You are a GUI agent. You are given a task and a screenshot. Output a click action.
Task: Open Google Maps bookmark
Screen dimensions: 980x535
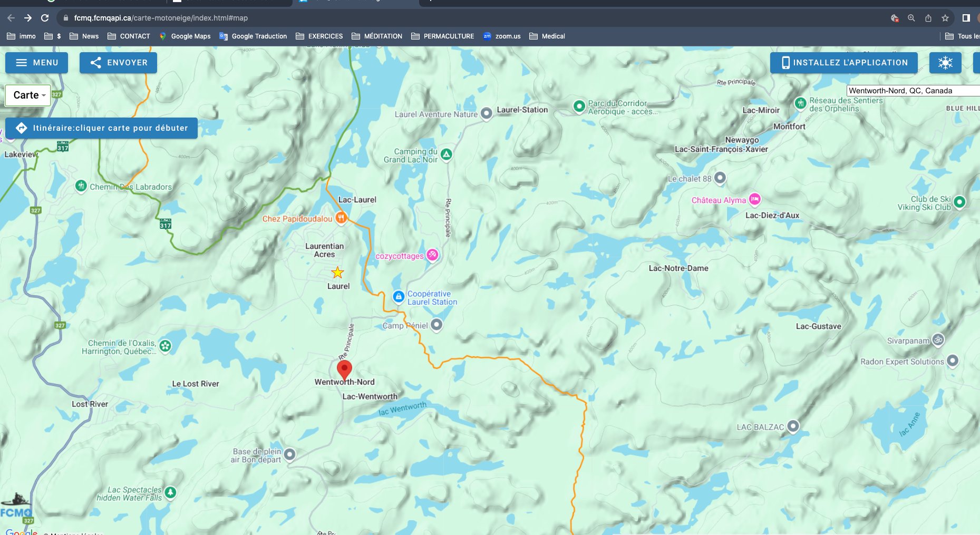pos(185,36)
